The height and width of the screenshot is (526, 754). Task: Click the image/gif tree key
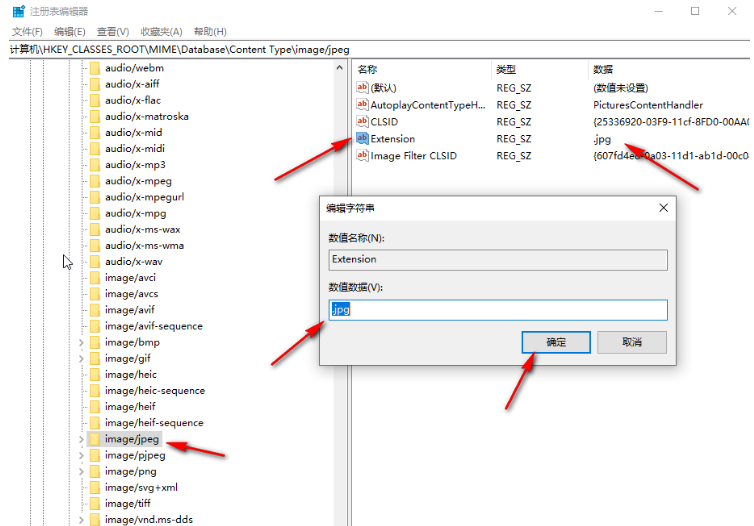[x=128, y=358]
